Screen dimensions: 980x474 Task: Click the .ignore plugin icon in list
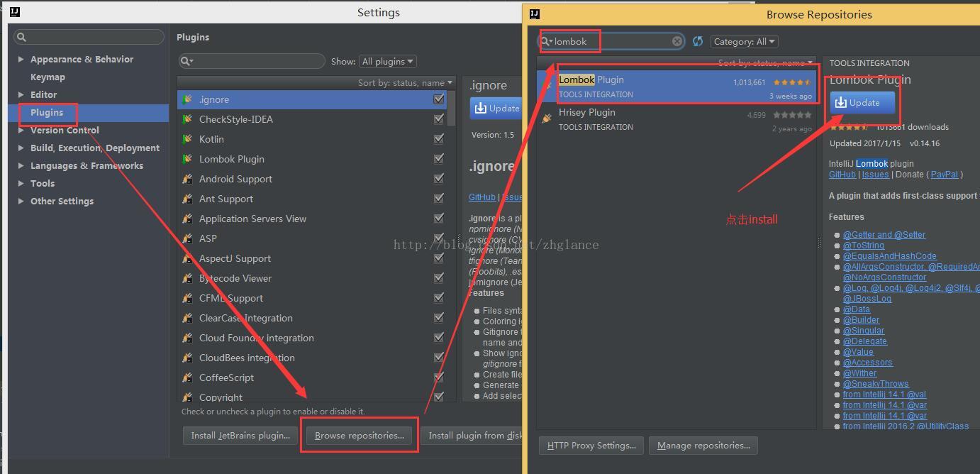point(187,99)
